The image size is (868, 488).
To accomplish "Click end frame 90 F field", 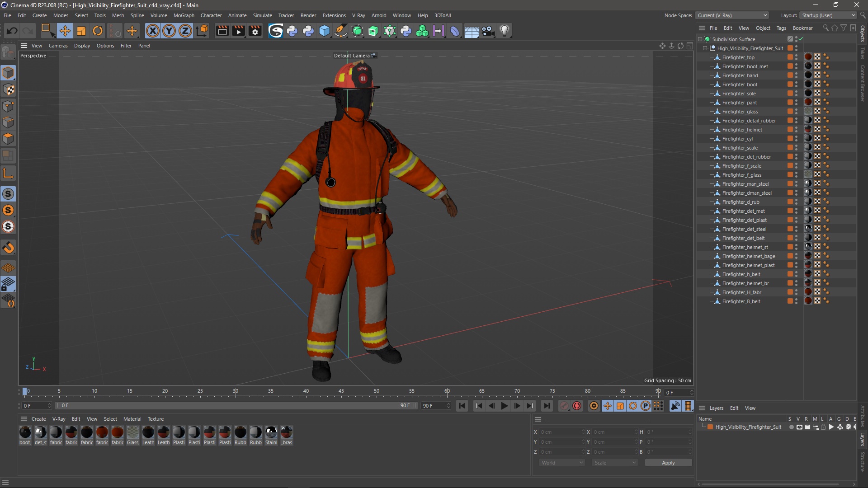I will click(x=436, y=406).
